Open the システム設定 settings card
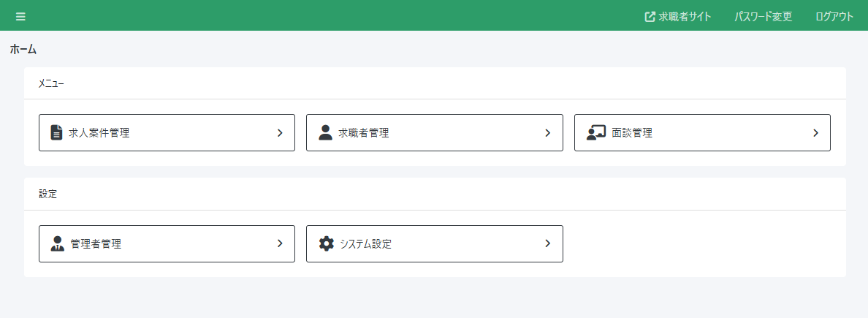 tap(434, 243)
